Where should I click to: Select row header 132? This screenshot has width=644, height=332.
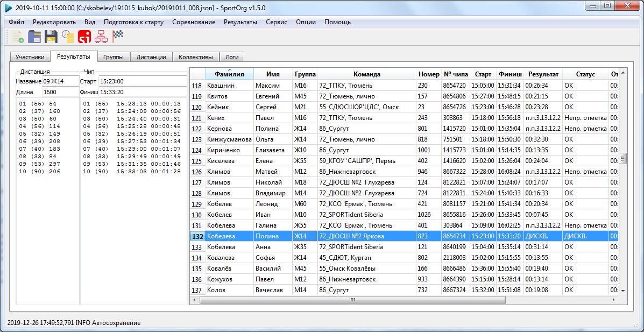click(197, 236)
